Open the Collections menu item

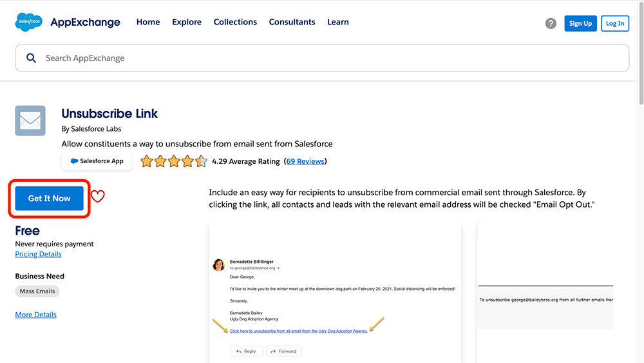(235, 22)
